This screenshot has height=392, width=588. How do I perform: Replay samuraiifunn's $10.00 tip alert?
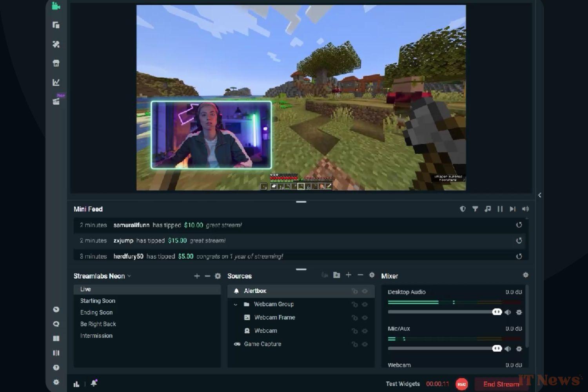tap(519, 225)
